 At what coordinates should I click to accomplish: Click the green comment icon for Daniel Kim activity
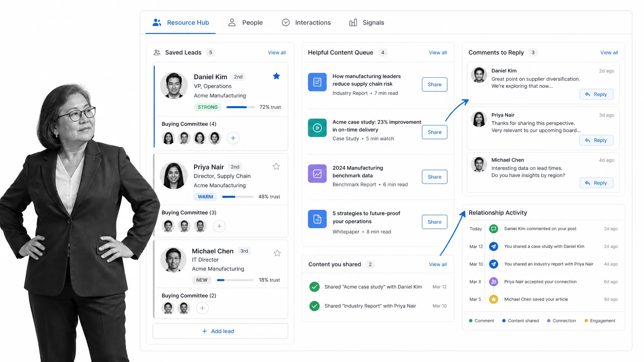[x=494, y=229]
